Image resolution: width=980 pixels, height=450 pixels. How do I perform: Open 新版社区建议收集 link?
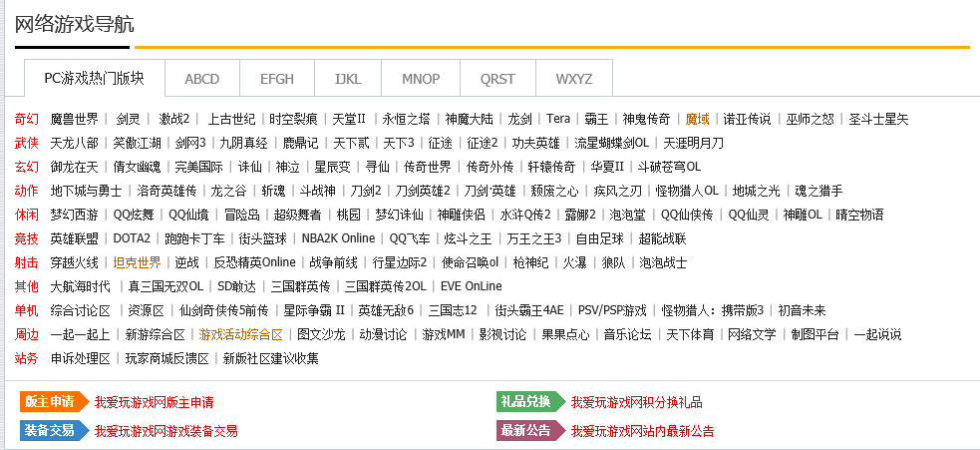[x=270, y=358]
